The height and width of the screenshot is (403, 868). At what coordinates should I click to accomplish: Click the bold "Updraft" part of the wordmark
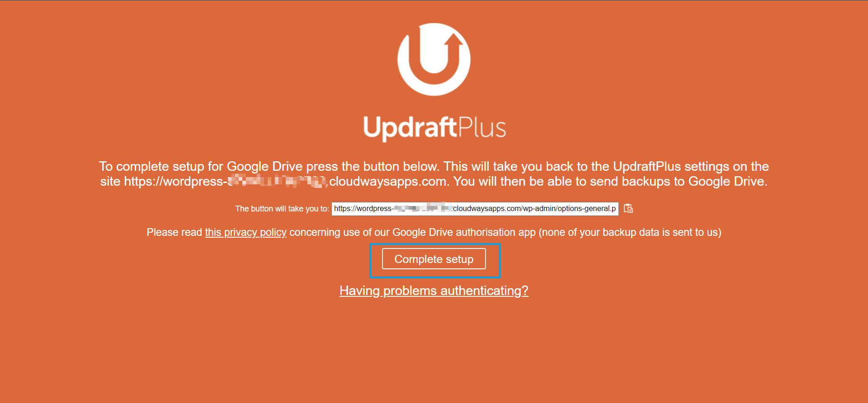pyautogui.click(x=410, y=128)
